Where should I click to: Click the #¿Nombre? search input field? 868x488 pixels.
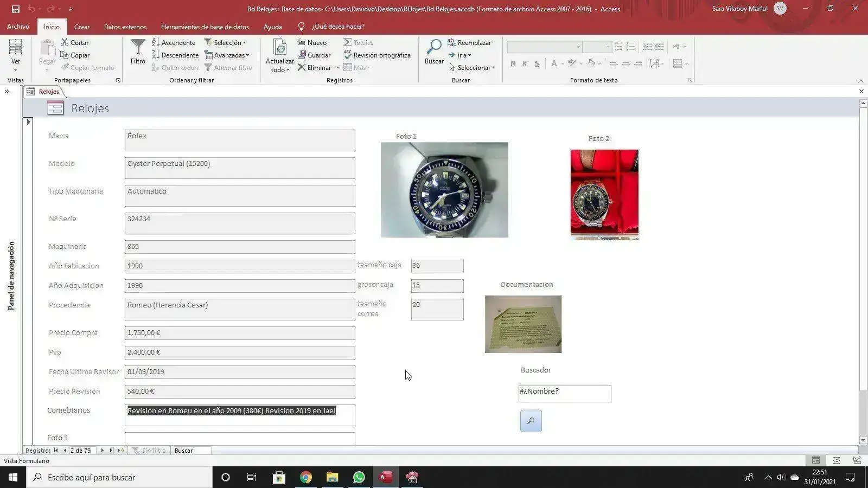(x=564, y=394)
